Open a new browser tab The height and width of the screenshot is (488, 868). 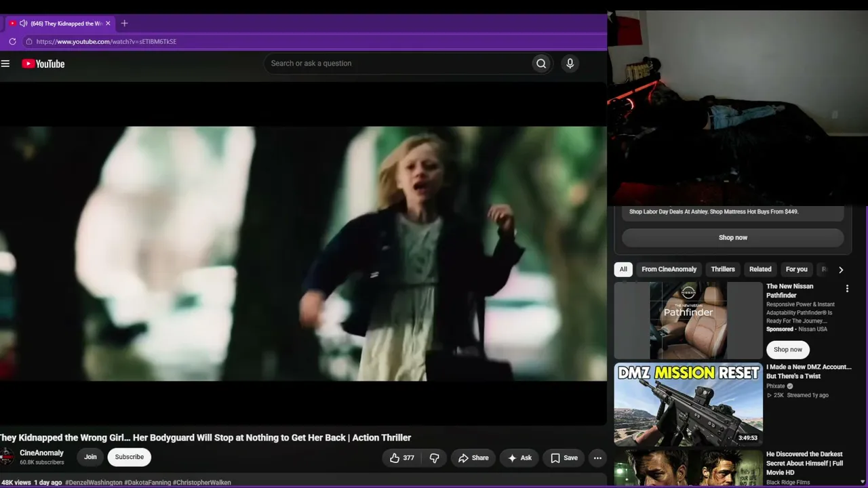tap(124, 23)
